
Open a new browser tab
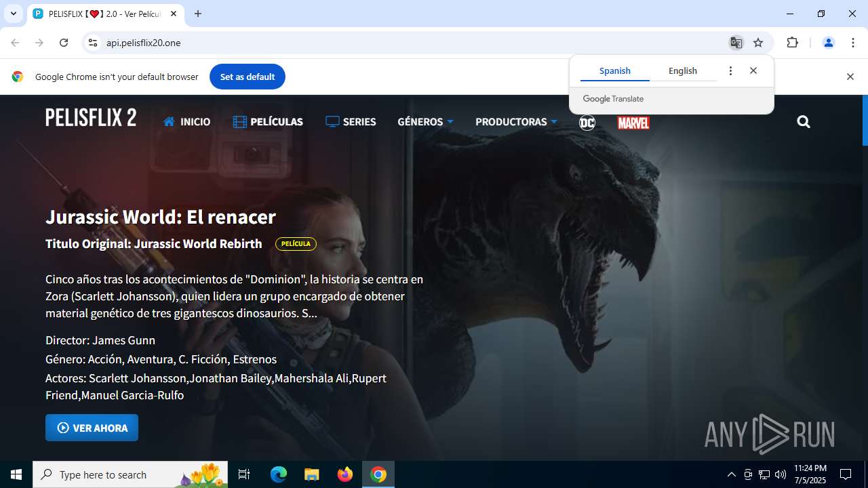(x=198, y=14)
